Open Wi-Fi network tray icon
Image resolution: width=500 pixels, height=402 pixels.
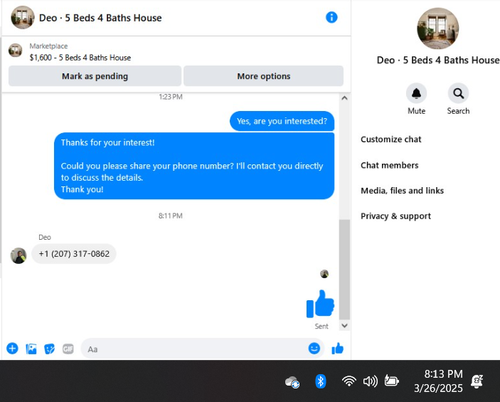pyautogui.click(x=349, y=381)
